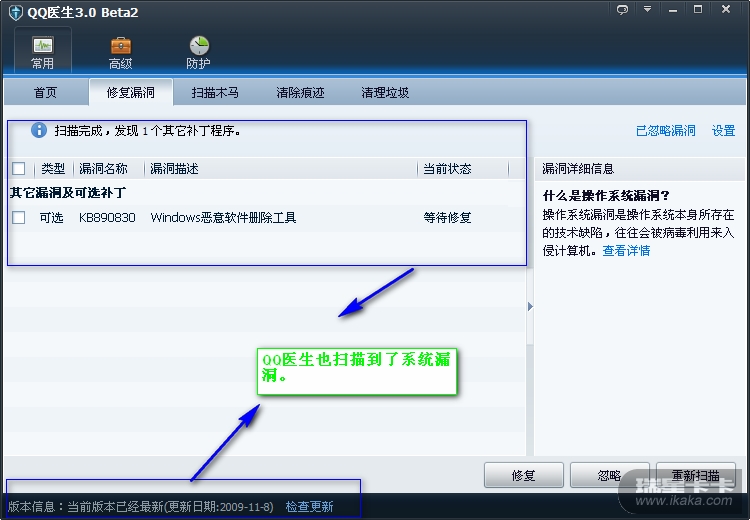Click the 查看详情 link
750x520 pixels.
click(x=626, y=251)
